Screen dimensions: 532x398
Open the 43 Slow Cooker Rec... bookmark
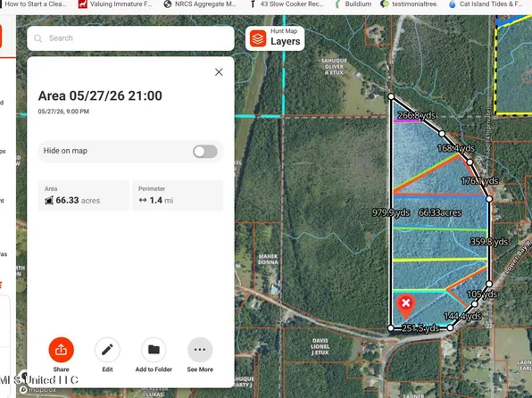287,4
